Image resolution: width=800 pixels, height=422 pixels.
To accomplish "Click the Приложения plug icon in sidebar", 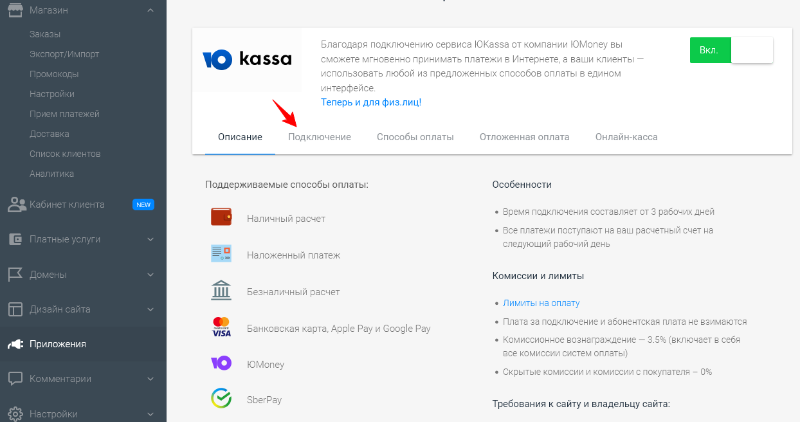I will pyautogui.click(x=15, y=344).
